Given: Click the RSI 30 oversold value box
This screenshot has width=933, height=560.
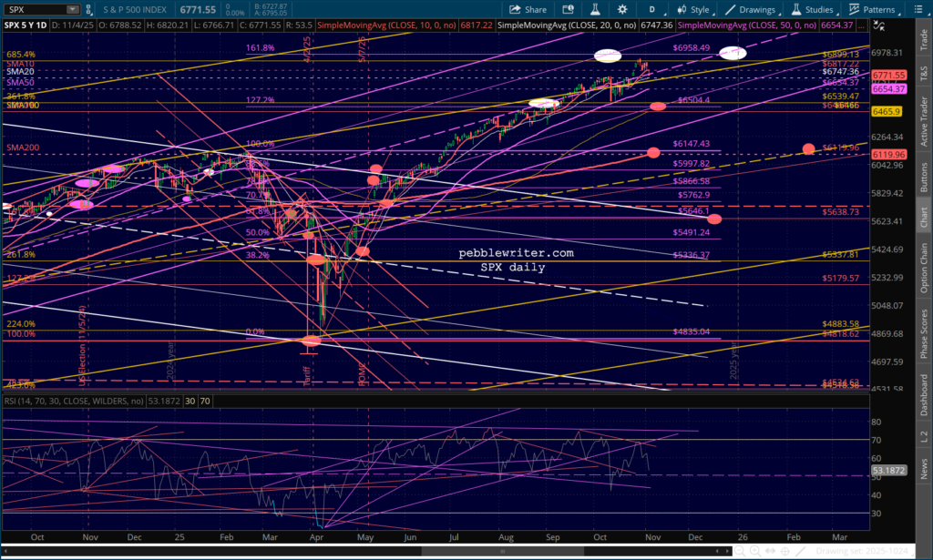Looking at the screenshot, I should [x=190, y=402].
